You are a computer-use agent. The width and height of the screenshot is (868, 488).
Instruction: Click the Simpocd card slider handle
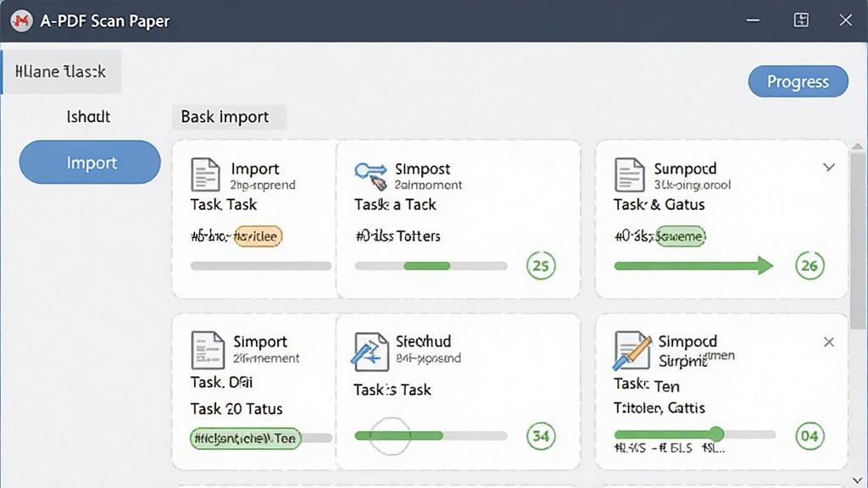[x=716, y=434]
